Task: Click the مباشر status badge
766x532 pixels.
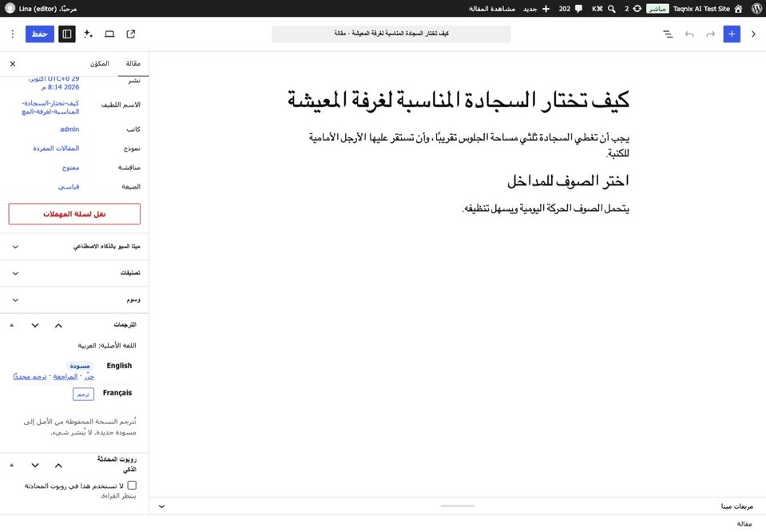Action: coord(657,8)
